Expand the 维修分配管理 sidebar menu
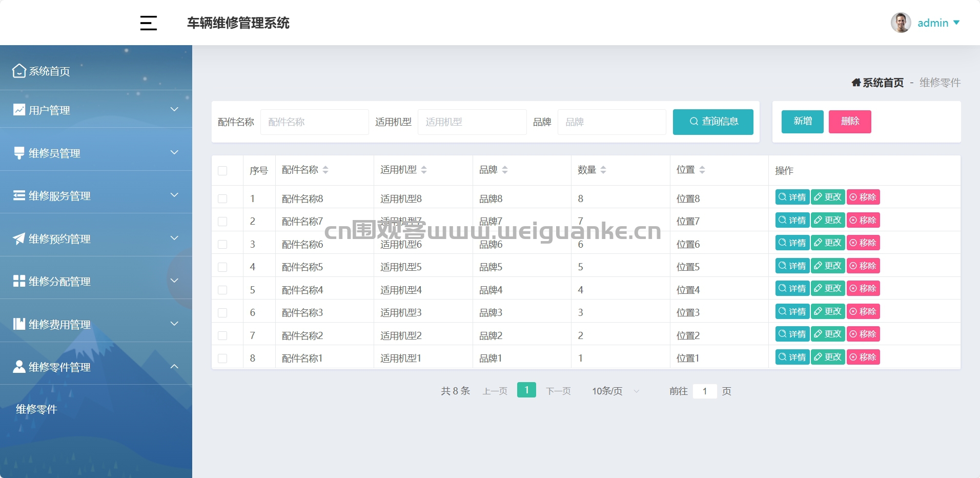 (96, 281)
